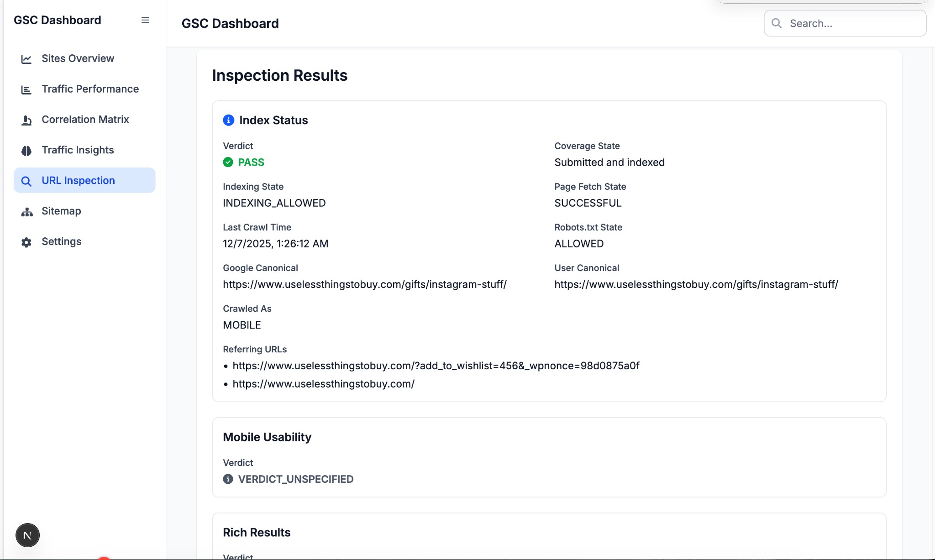The image size is (935, 560).
Task: Click the Coverage State label
Action: click(x=587, y=146)
